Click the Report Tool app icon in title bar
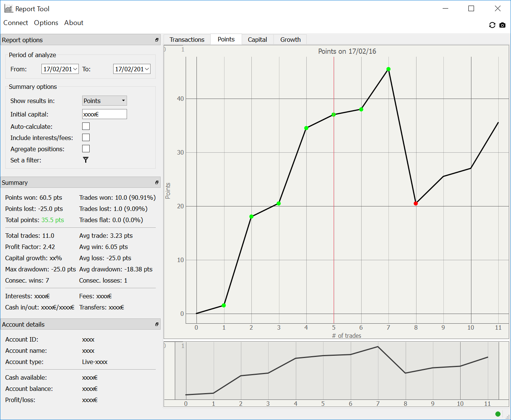This screenshot has width=511, height=420. click(9, 9)
